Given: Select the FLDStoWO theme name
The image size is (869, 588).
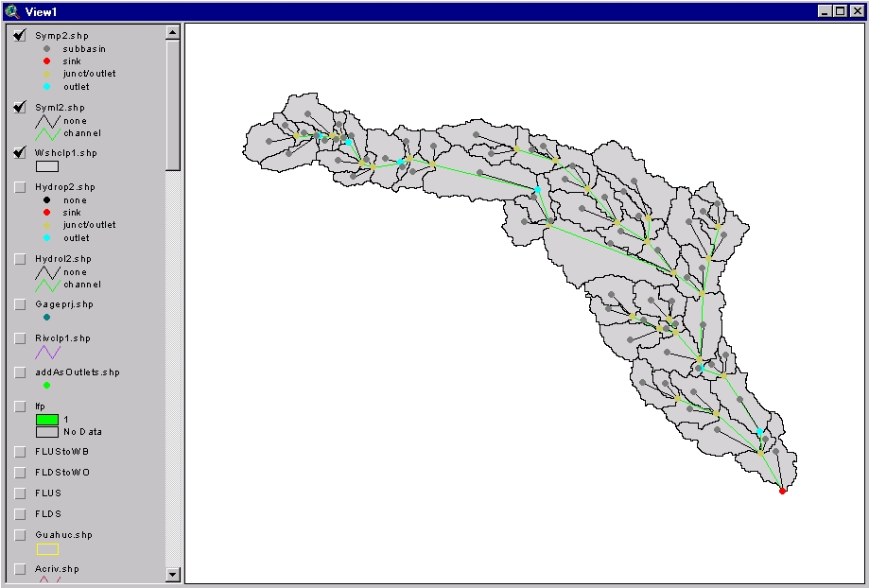Looking at the screenshot, I should coord(62,472).
